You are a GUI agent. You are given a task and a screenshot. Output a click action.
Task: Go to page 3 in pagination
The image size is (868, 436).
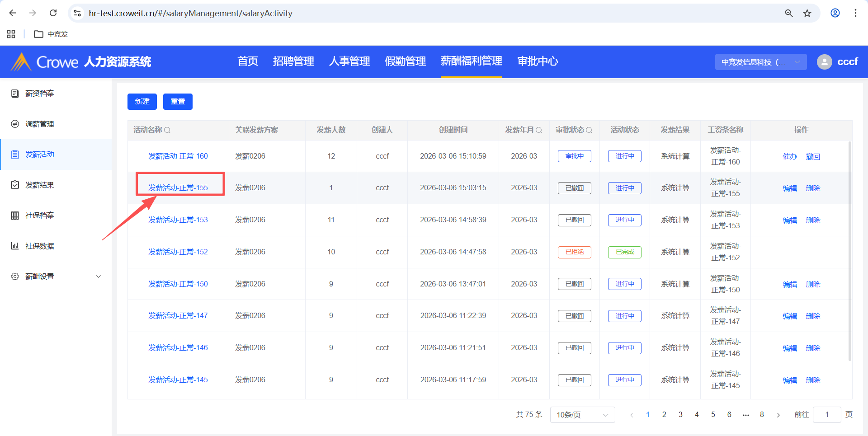point(680,415)
